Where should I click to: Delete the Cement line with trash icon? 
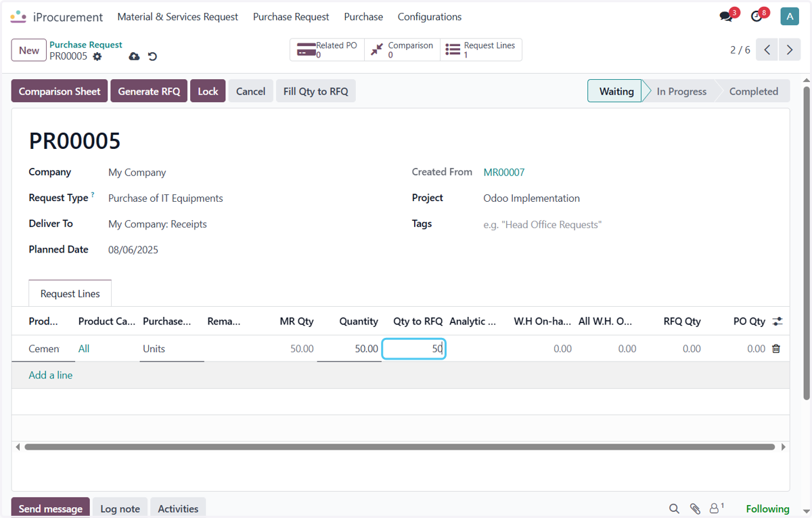776,349
